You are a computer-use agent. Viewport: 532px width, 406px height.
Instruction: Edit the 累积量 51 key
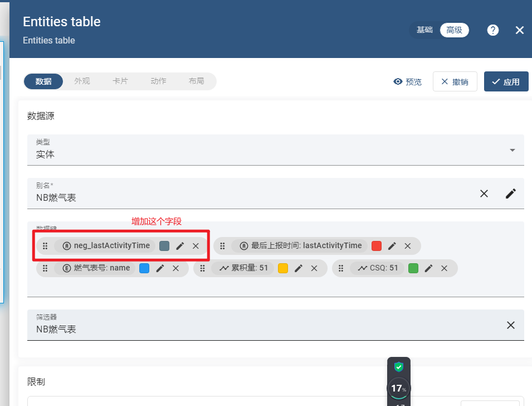[x=298, y=268]
